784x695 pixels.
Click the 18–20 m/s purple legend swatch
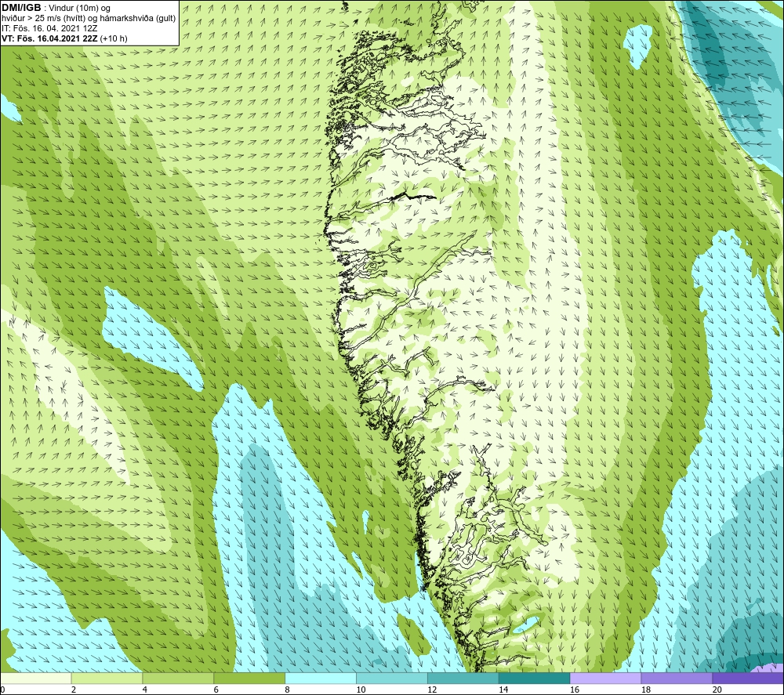pyautogui.click(x=677, y=679)
